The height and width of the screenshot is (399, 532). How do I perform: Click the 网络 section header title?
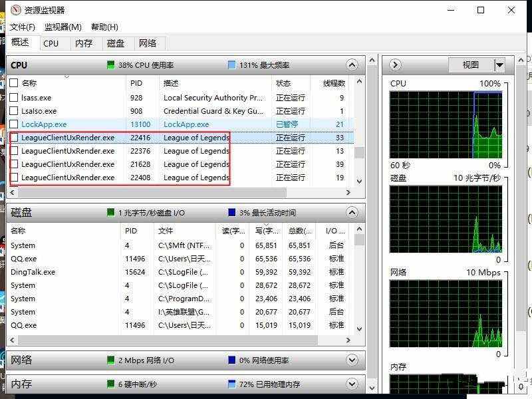point(21,360)
